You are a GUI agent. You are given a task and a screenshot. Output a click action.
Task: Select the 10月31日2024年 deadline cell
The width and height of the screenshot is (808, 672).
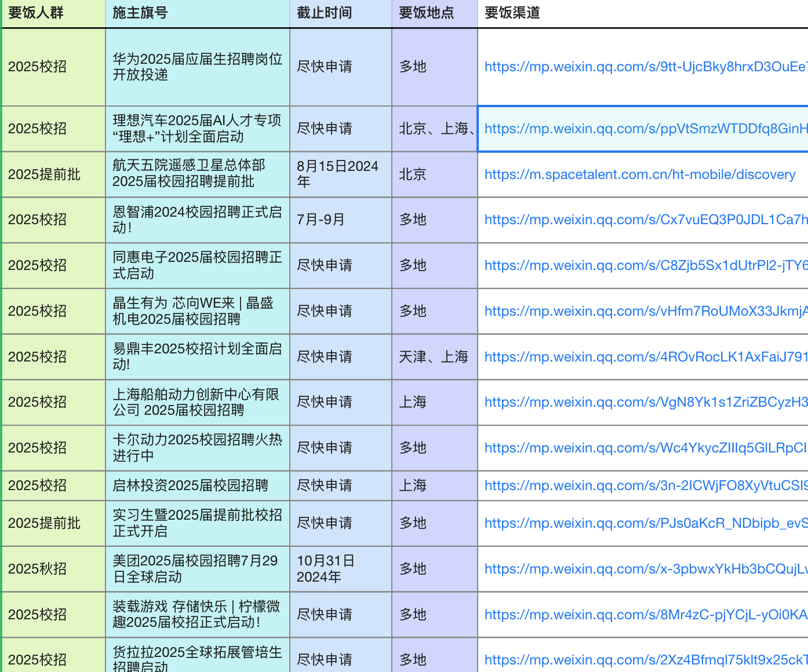[x=340, y=569]
